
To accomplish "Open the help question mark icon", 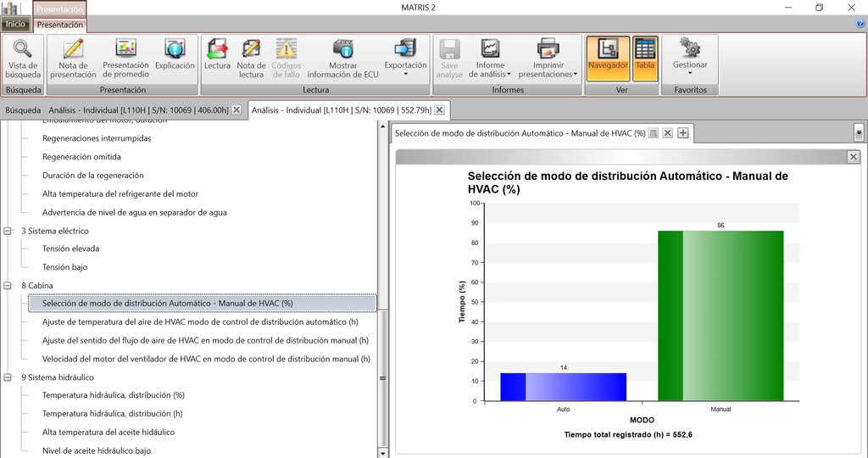I will coord(860,24).
